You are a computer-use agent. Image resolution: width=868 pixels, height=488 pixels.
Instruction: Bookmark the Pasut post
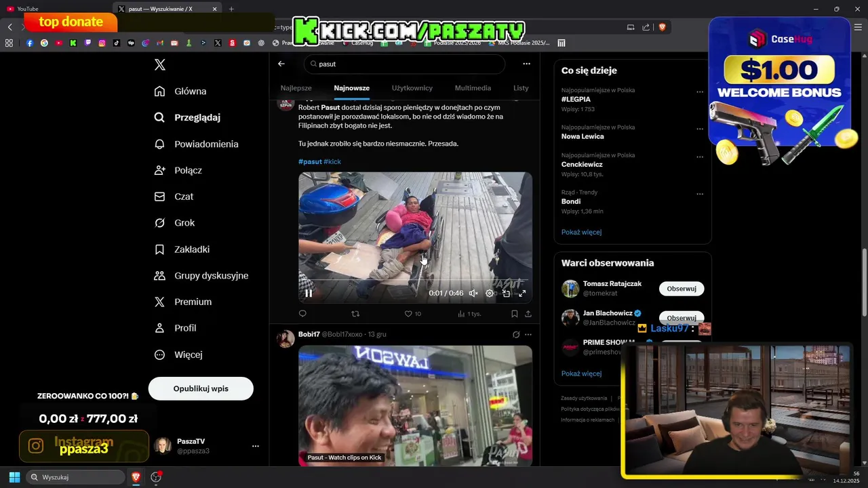(514, 314)
